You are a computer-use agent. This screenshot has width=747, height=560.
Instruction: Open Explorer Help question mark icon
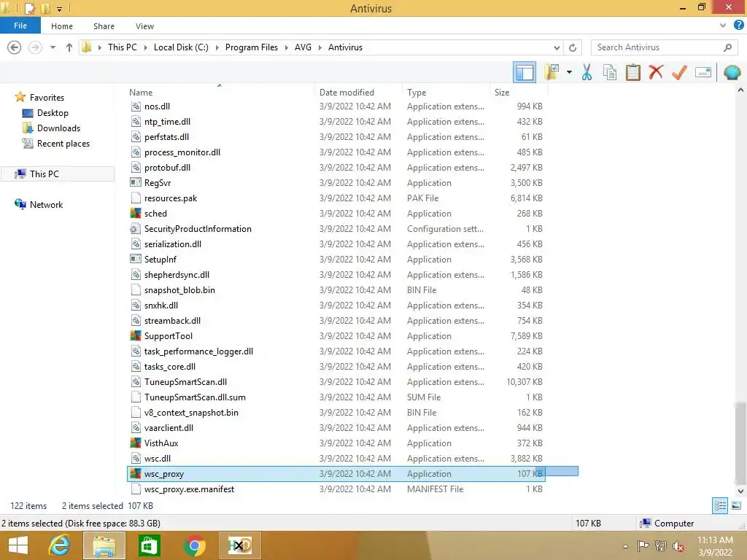click(x=739, y=26)
